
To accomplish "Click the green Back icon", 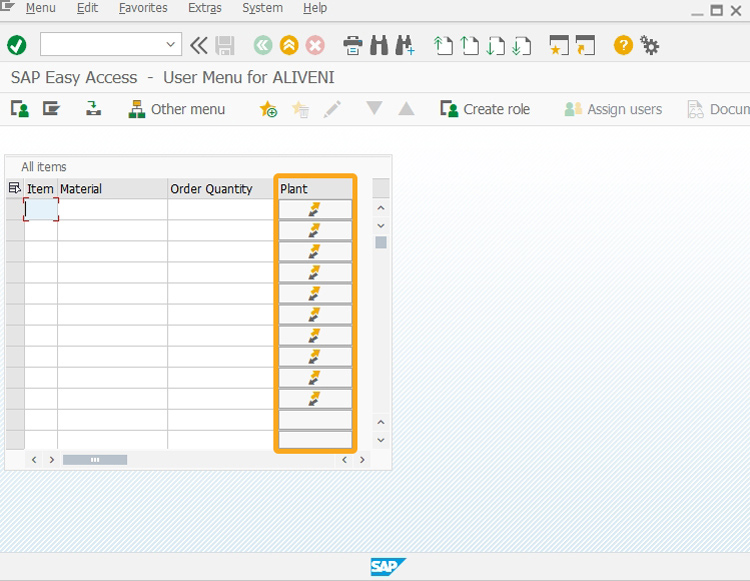I will pos(263,45).
